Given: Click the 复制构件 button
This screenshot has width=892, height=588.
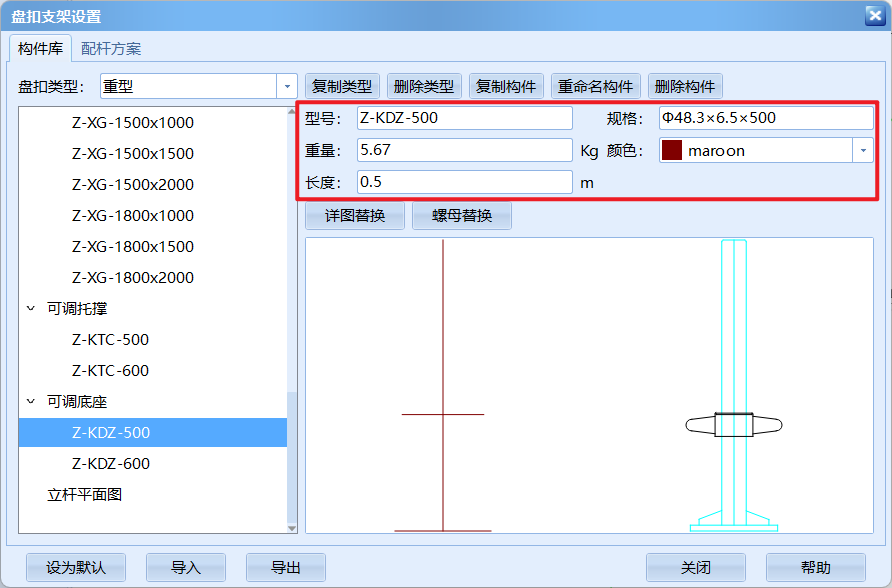Looking at the screenshot, I should 507,87.
